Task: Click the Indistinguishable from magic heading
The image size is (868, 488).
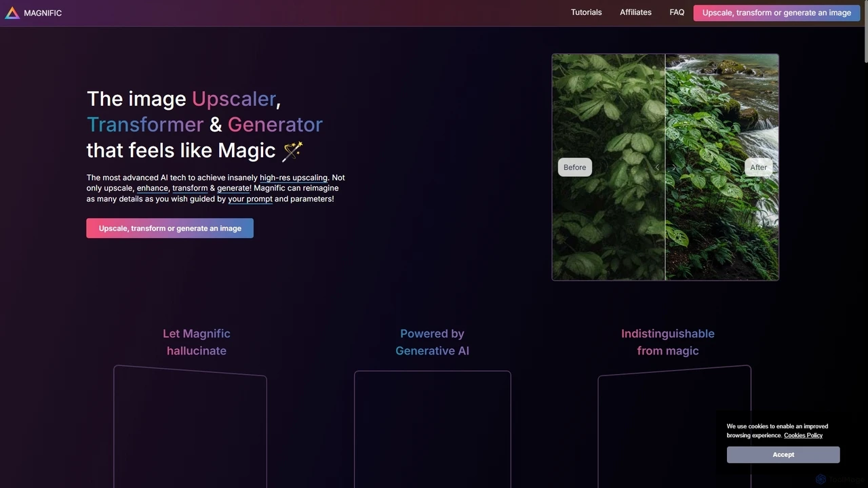Action: tap(668, 342)
